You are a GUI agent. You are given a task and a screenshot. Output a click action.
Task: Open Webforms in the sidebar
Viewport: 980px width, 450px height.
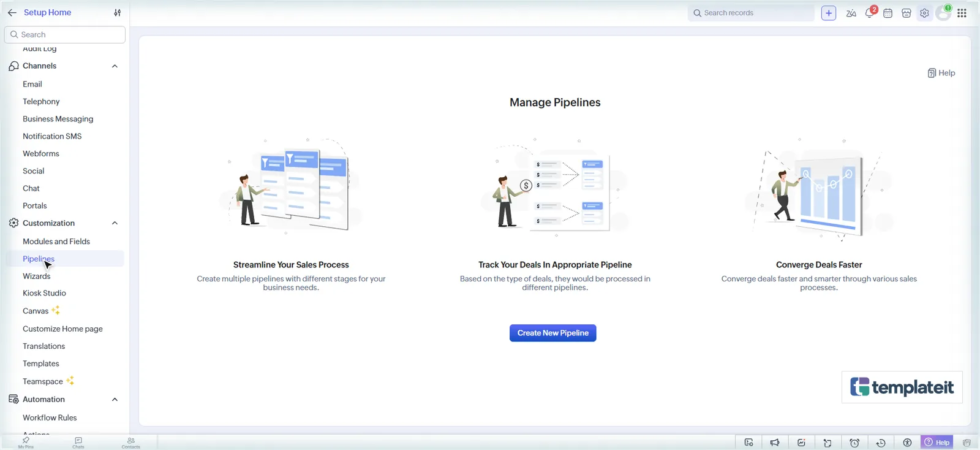pyautogui.click(x=41, y=153)
